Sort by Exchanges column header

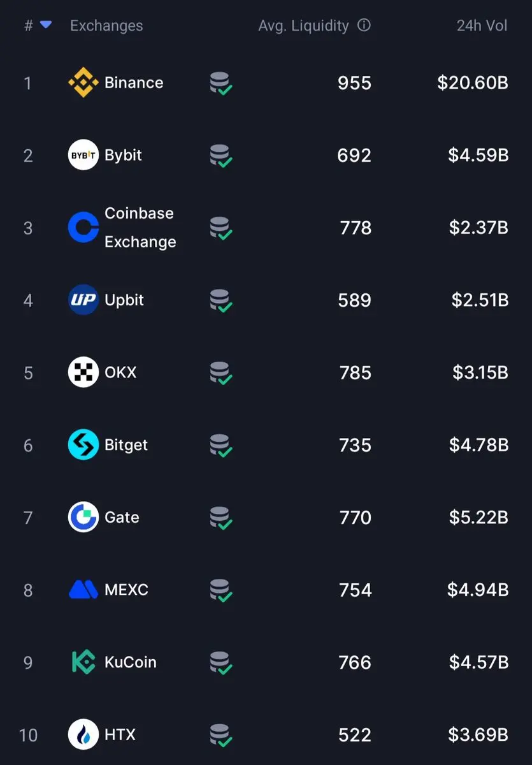[x=106, y=25]
